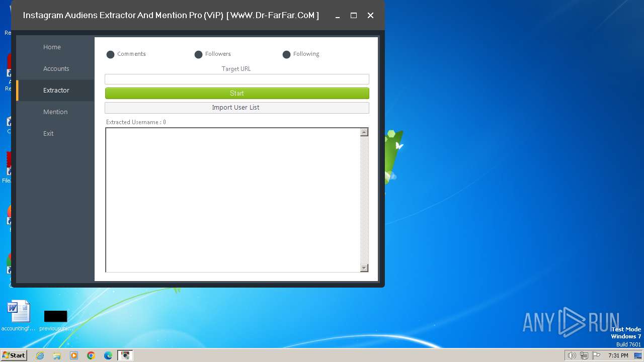Image resolution: width=644 pixels, height=362 pixels.
Task: Click the network tray icon
Action: click(x=584, y=355)
